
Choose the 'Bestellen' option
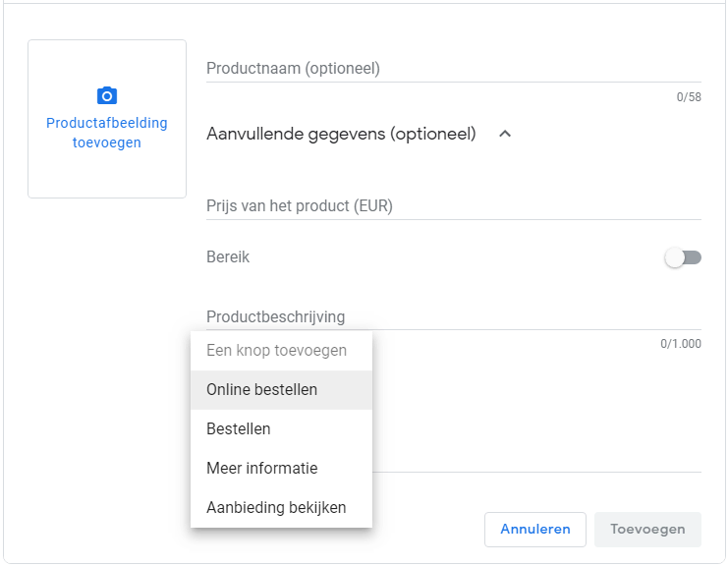click(239, 429)
